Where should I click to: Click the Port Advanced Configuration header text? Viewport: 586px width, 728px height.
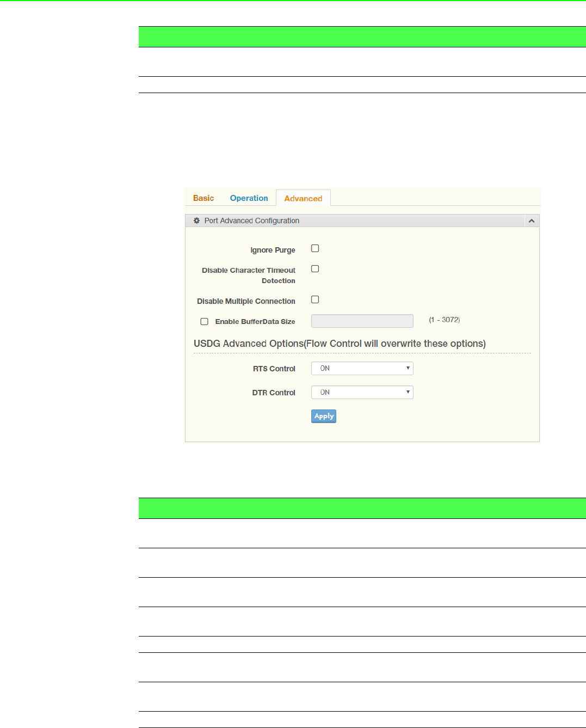pyautogui.click(x=252, y=221)
